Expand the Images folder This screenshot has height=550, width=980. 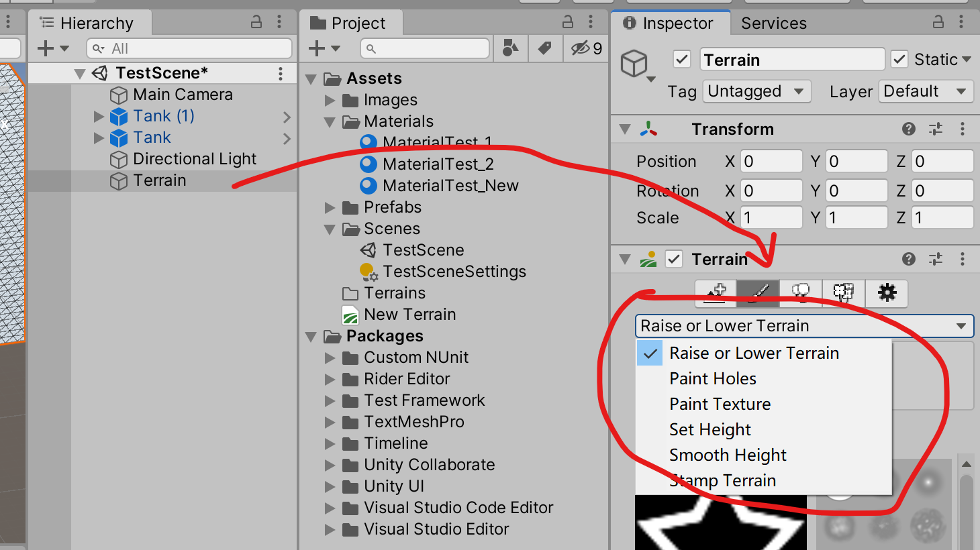pyautogui.click(x=330, y=101)
